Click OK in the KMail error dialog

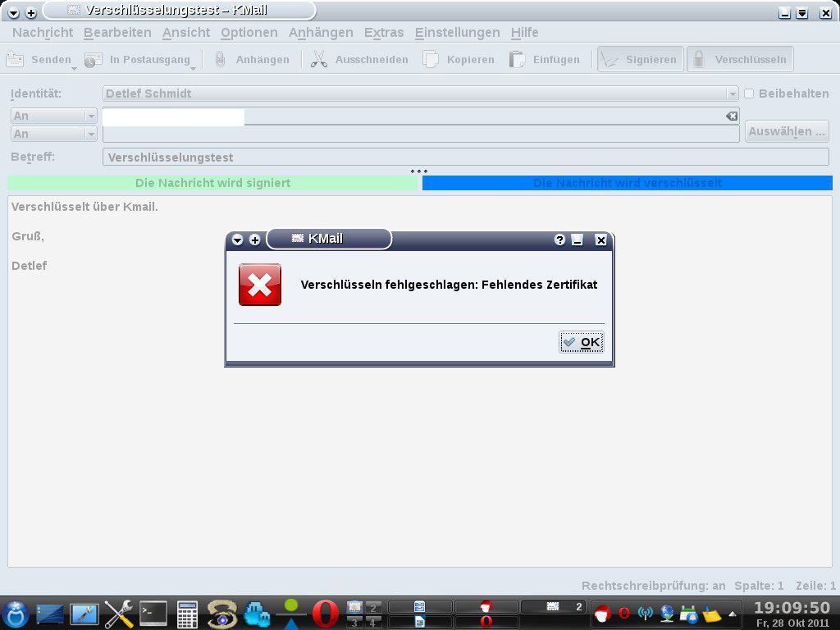(582, 342)
